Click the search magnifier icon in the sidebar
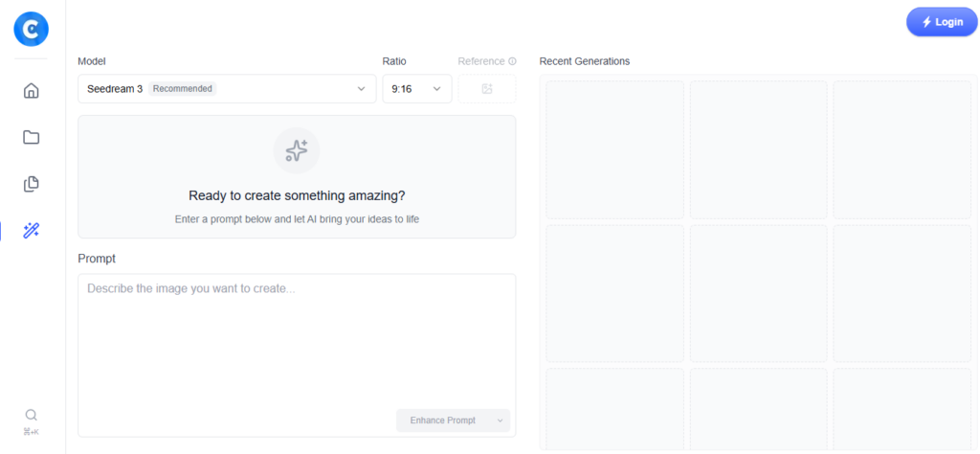 [x=32, y=415]
